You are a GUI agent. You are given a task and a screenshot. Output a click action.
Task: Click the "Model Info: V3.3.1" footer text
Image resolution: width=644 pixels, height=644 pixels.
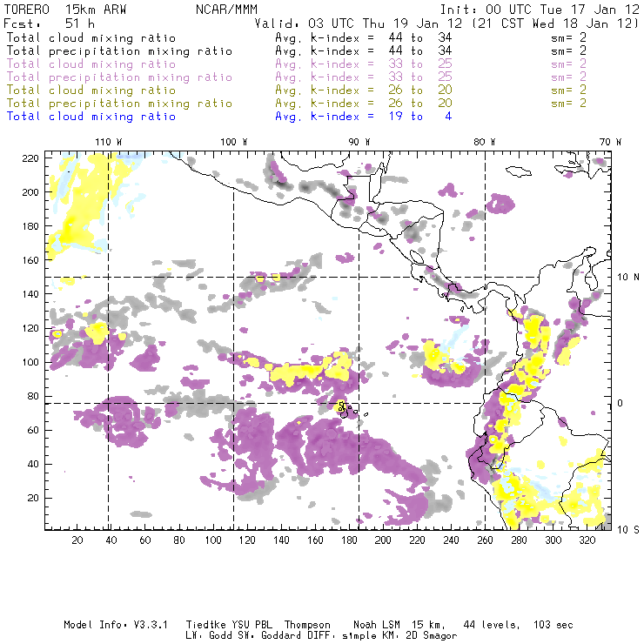click(x=116, y=625)
